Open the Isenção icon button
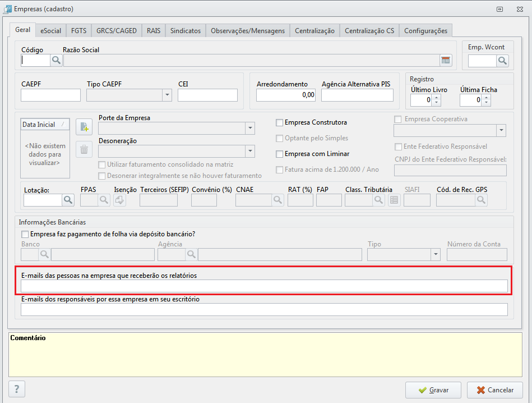The height and width of the screenshot is (403, 532). coord(119,200)
